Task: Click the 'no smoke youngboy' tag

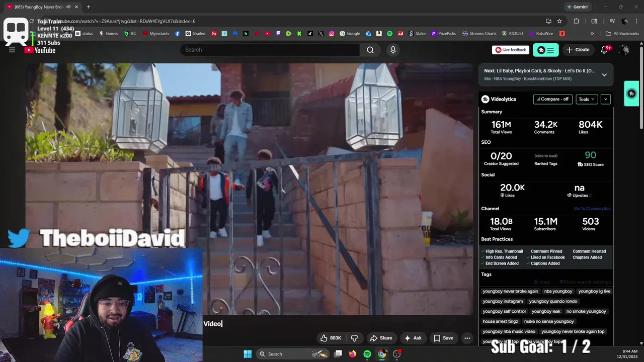Action: [x=586, y=311]
